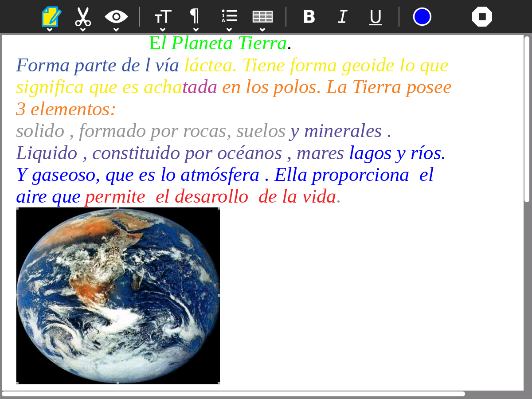The image size is (532, 399).
Task: Expand chevron under the scissors icon
Action: [83, 30]
